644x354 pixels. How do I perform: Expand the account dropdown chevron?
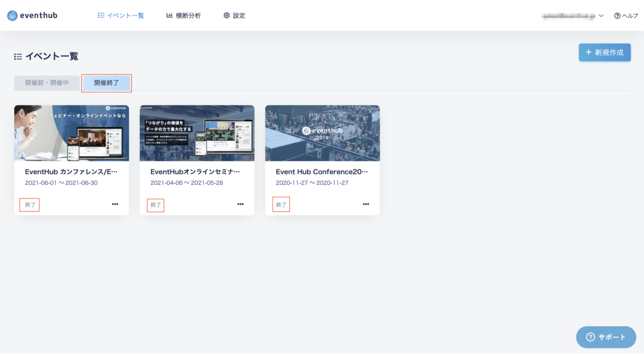[601, 16]
